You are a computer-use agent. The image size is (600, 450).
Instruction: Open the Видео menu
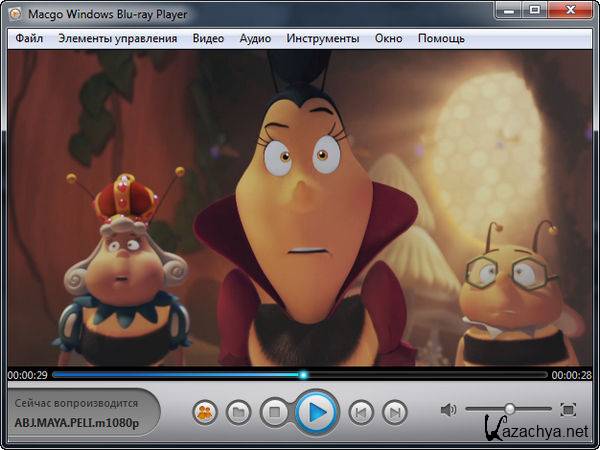pyautogui.click(x=208, y=38)
